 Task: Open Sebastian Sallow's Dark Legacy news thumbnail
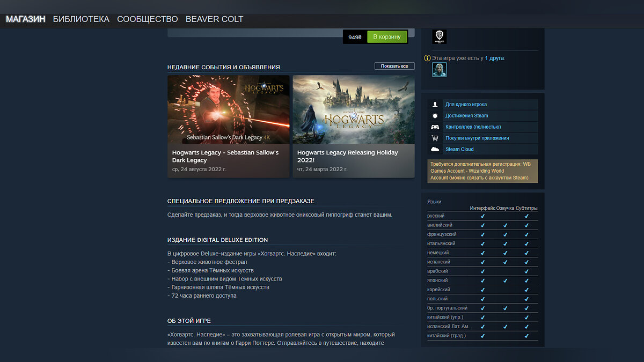pos(228,109)
